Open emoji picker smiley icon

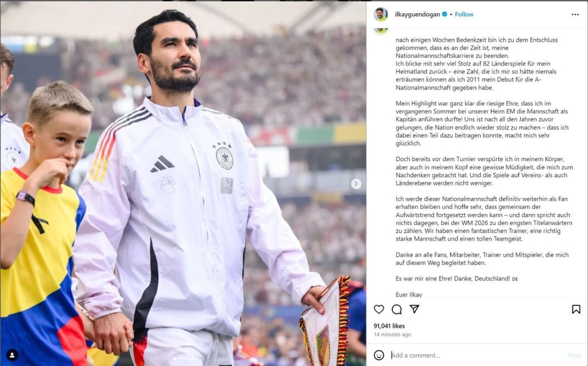379,355
